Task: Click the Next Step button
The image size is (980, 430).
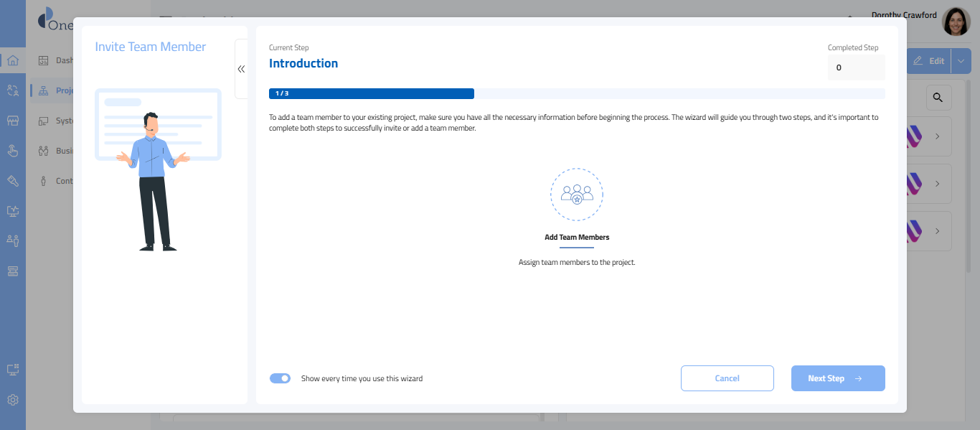Action: [x=837, y=378]
